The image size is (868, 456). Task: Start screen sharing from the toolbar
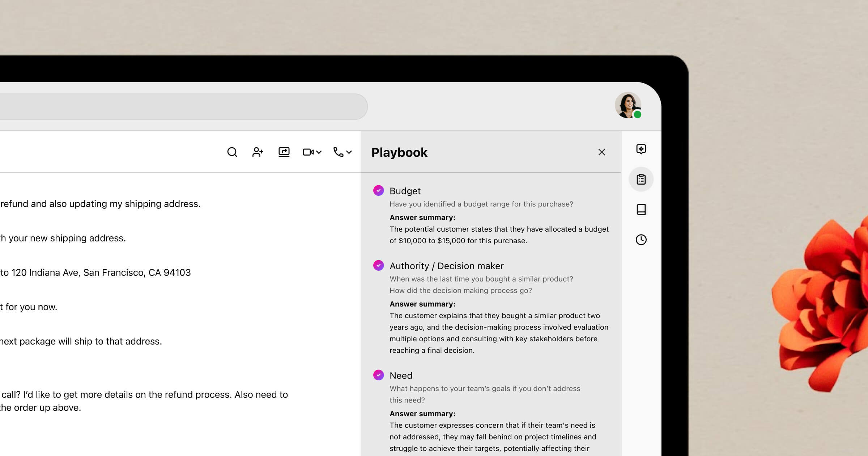(284, 152)
